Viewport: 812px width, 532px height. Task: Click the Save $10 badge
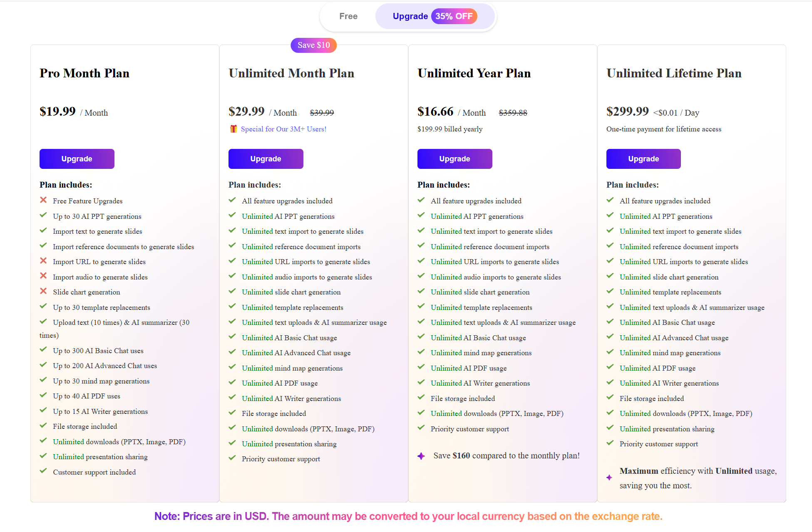313,45
